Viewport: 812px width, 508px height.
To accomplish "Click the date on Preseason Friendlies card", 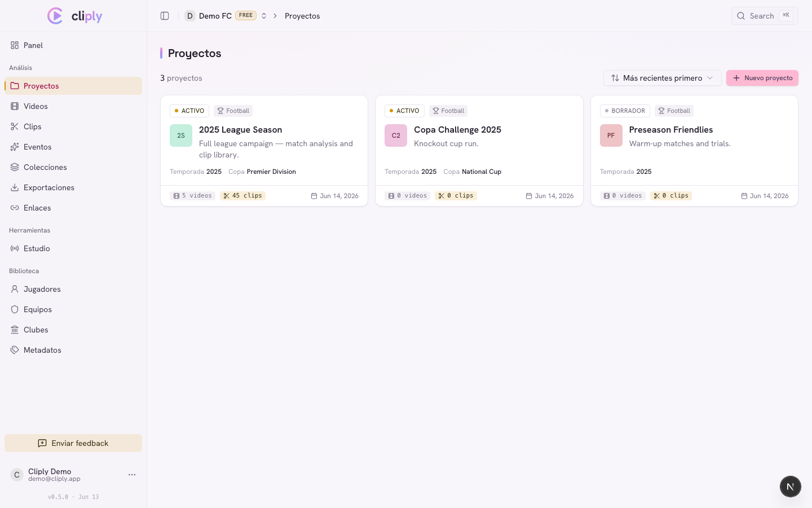I will 765,196.
